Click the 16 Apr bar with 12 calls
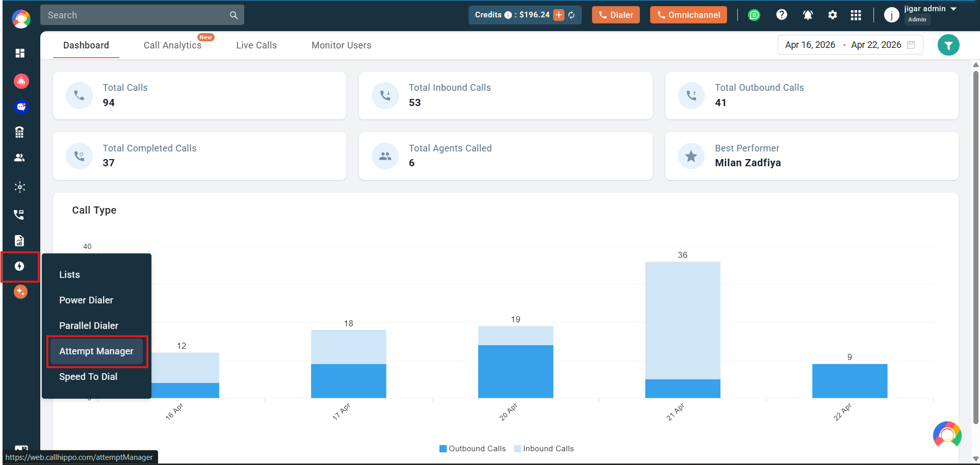This screenshot has width=980, height=465. (186, 375)
